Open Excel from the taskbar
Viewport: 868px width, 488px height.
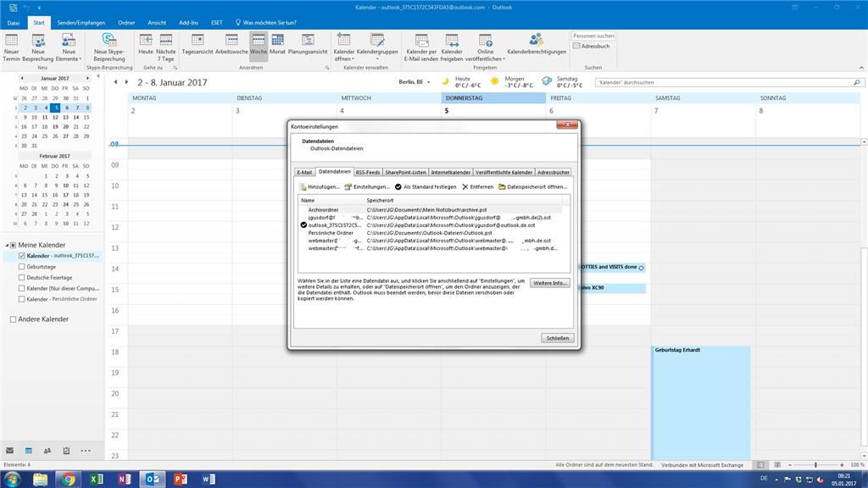click(97, 480)
